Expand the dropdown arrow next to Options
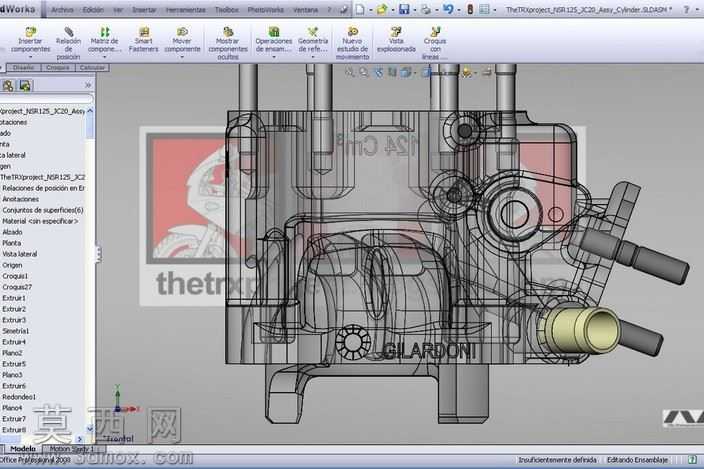The height and width of the screenshot is (469, 704). (495, 10)
